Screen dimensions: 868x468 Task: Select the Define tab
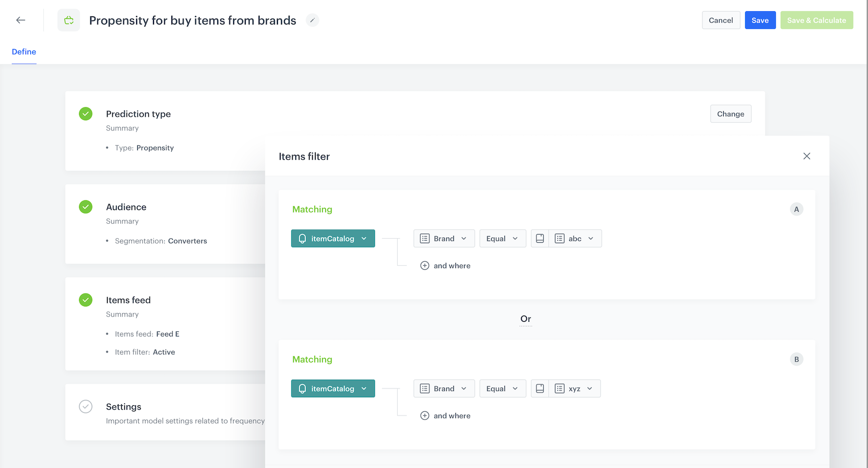(24, 51)
